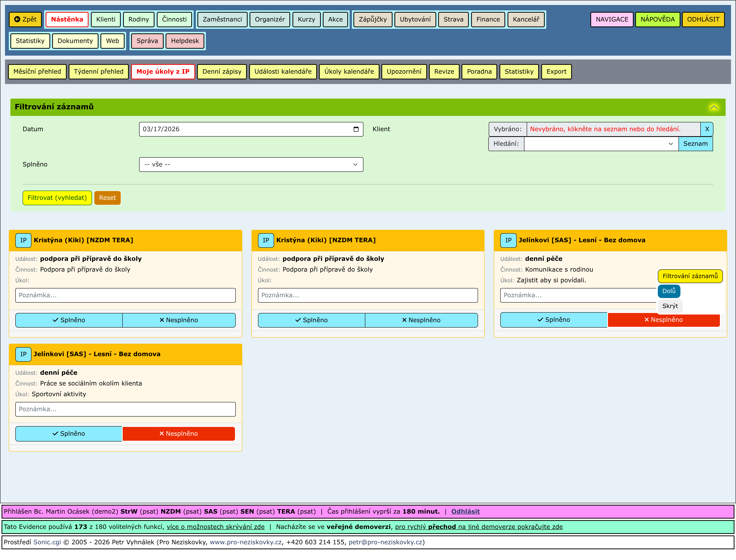Click the IP badge on first Kristýna card
This screenshot has height=560, width=736.
pos(23,240)
